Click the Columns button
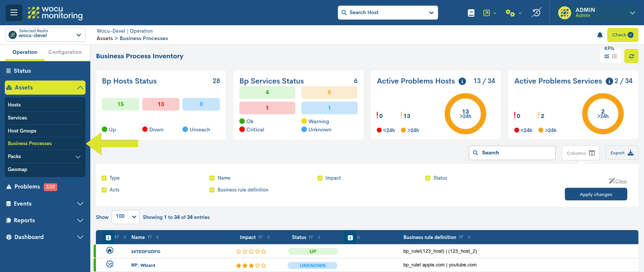This screenshot has width=644, height=272. coord(581,153)
